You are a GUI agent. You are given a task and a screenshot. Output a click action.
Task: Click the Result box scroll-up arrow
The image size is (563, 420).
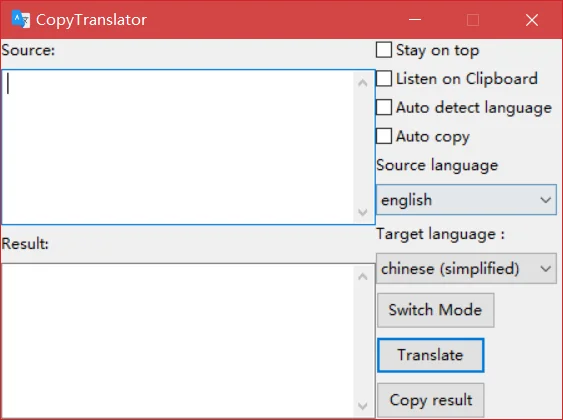coord(363,277)
